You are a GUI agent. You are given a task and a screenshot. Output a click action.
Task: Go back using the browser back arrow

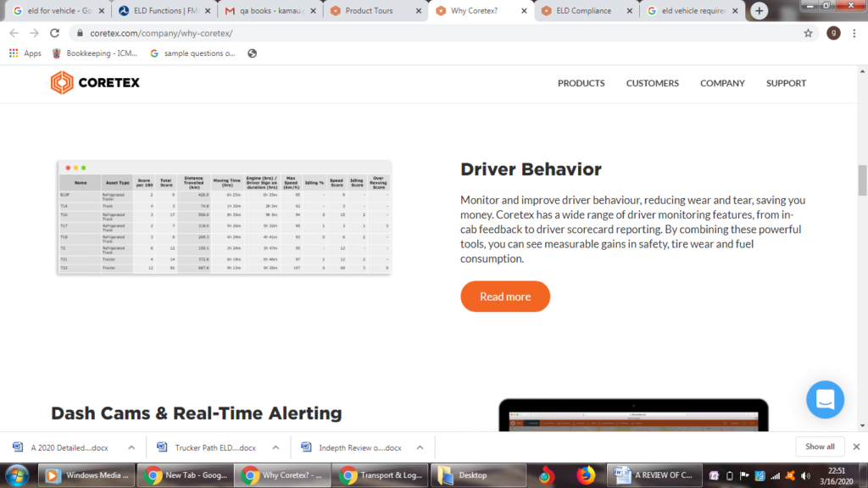tap(14, 33)
